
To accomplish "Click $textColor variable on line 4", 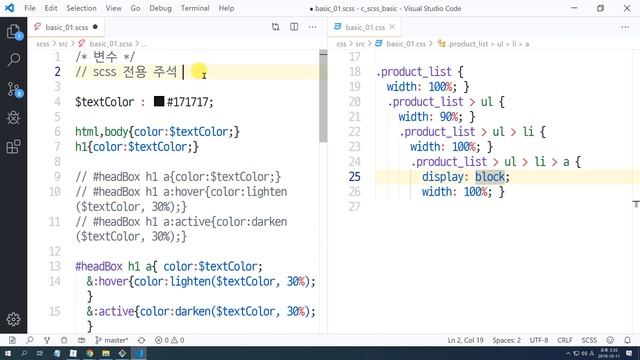I will tap(104, 102).
